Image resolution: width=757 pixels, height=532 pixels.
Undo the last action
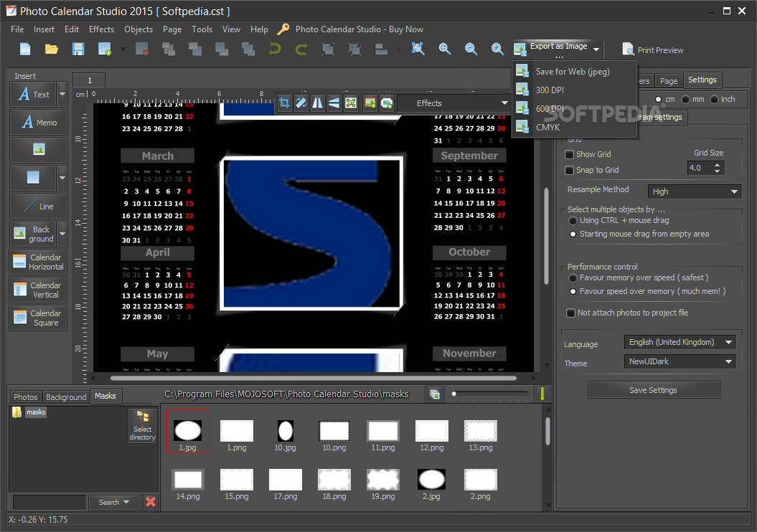click(276, 49)
